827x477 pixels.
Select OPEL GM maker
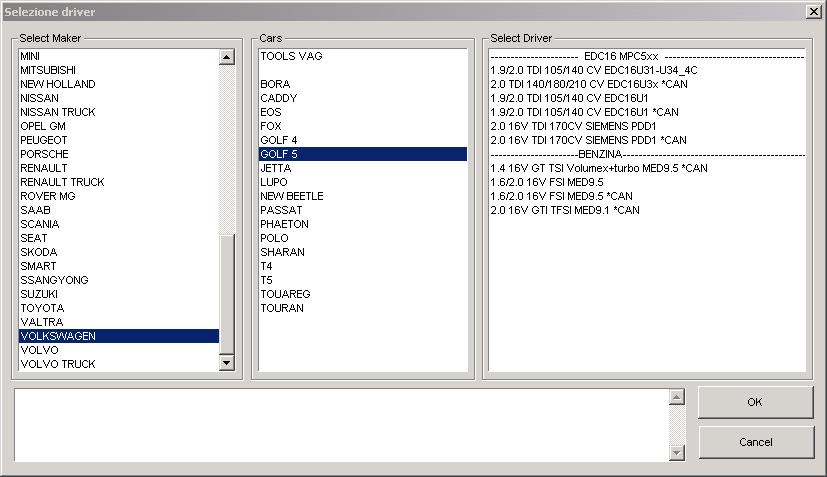click(x=119, y=126)
